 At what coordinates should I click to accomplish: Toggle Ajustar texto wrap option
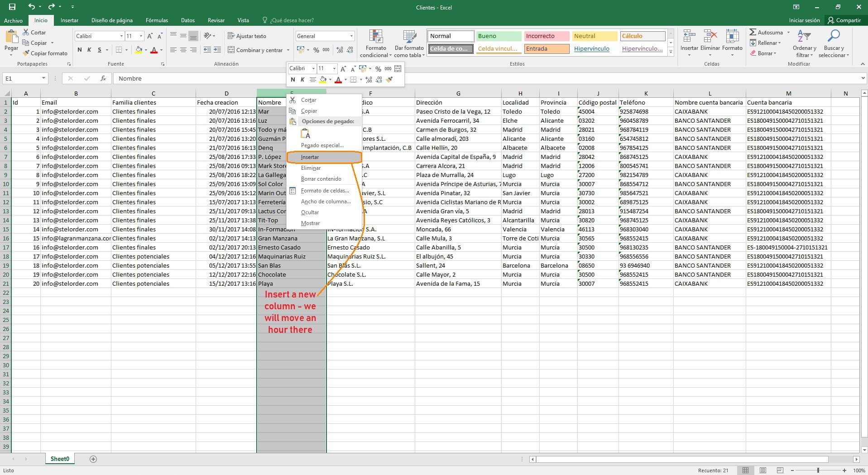point(247,36)
